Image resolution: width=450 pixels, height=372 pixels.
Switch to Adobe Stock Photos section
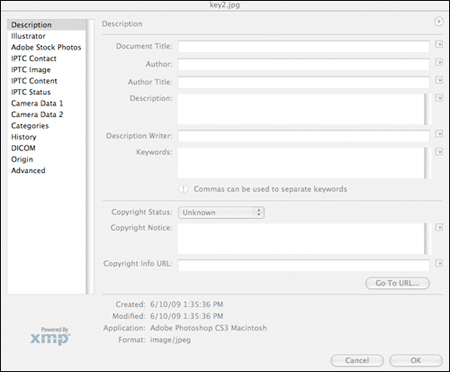46,47
